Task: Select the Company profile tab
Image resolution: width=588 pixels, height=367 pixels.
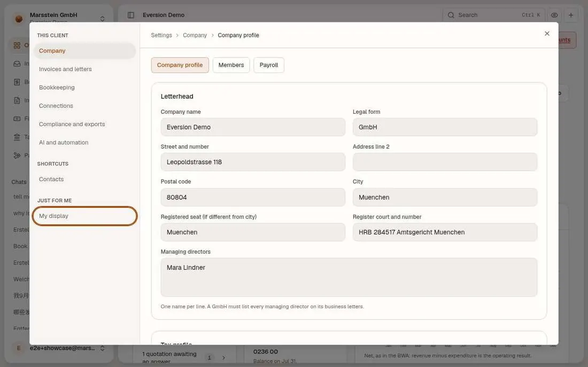Action: click(x=180, y=65)
